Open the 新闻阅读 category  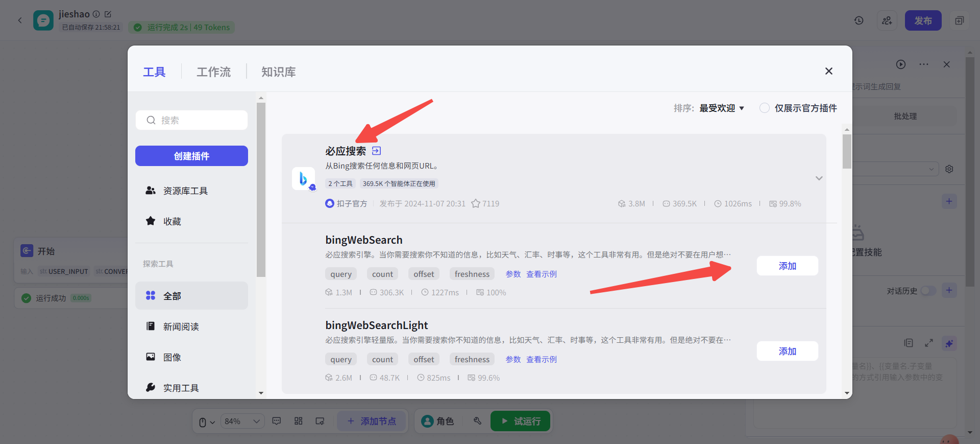191,326
